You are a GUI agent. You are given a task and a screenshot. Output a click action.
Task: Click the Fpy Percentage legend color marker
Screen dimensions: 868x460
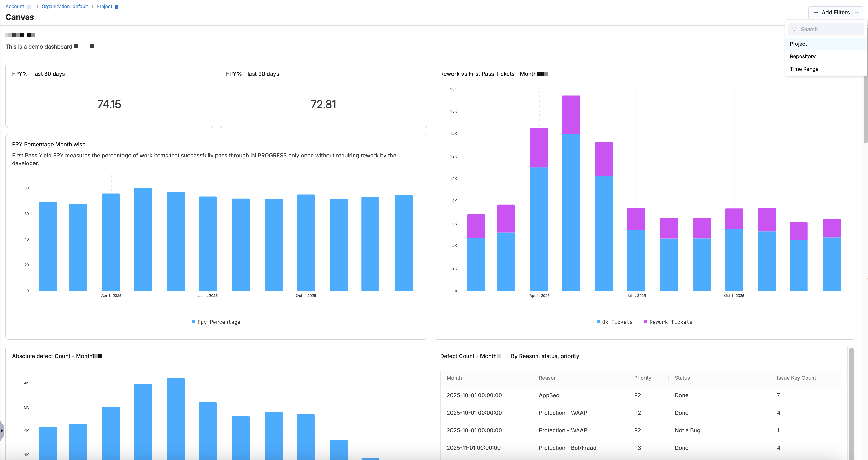(194, 322)
